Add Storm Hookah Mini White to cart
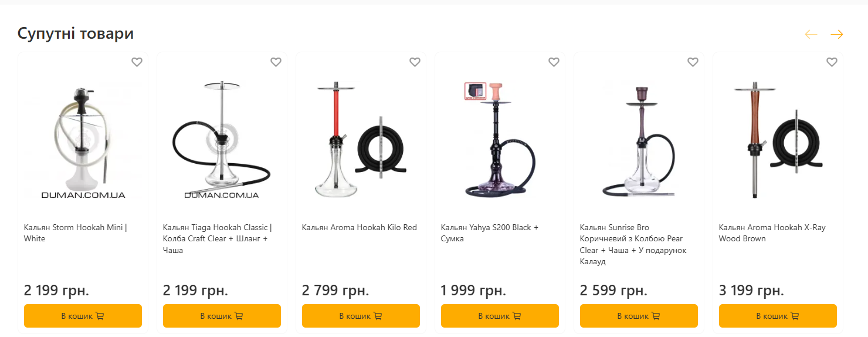The width and height of the screenshot is (868, 337). pos(83,316)
